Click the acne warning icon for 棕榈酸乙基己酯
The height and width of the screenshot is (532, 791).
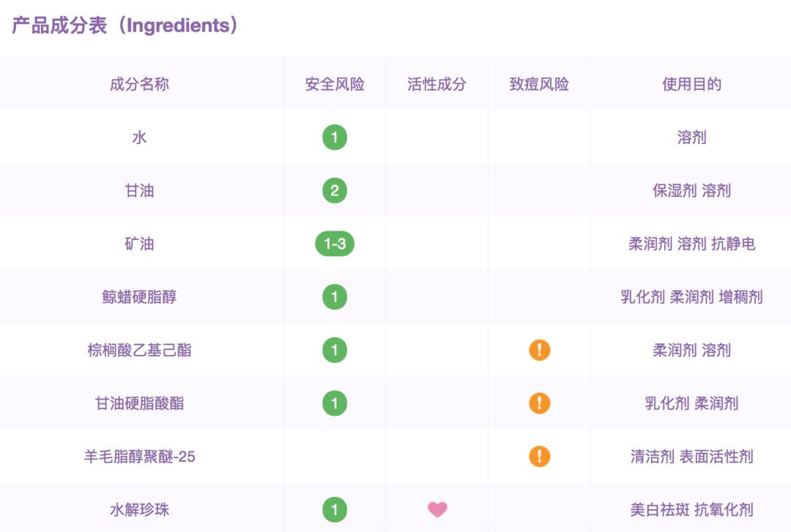pos(539,350)
